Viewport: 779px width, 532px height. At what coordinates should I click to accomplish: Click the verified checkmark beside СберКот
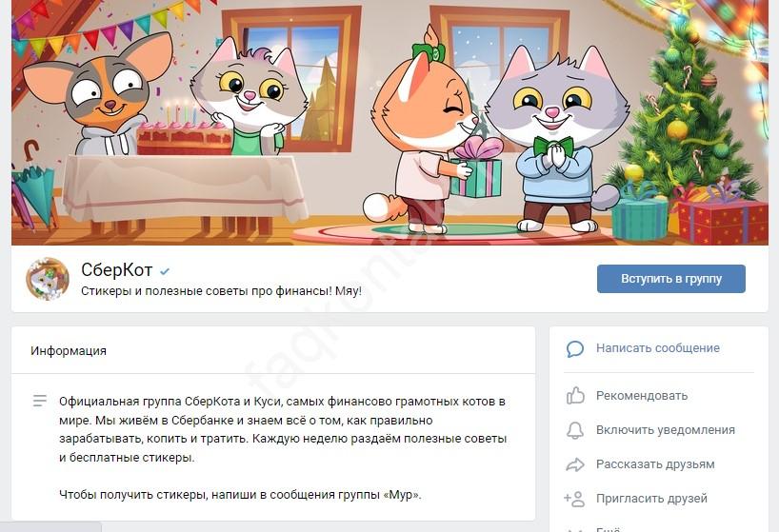[165, 271]
